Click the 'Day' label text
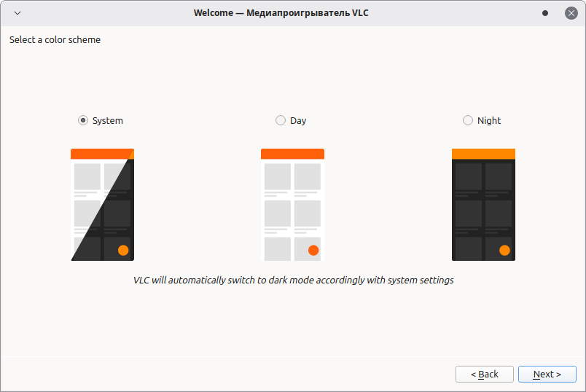Screen dimensions: 586x392 click(298, 121)
